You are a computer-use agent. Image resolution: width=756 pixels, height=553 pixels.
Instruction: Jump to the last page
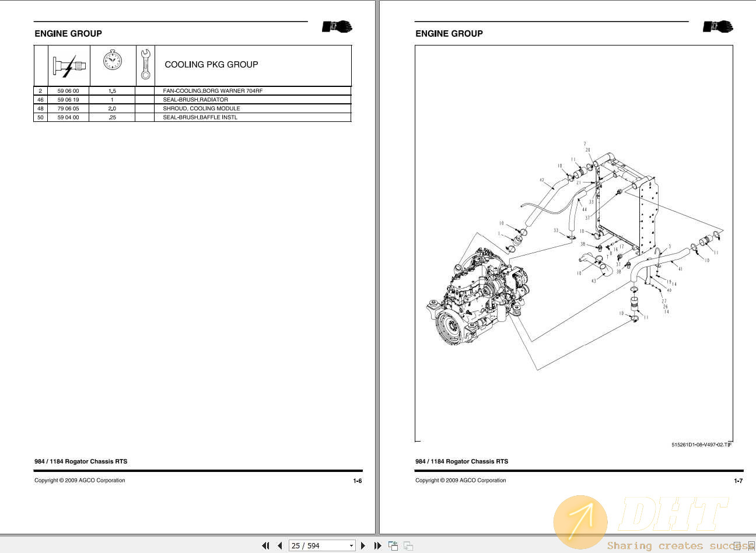(x=377, y=546)
